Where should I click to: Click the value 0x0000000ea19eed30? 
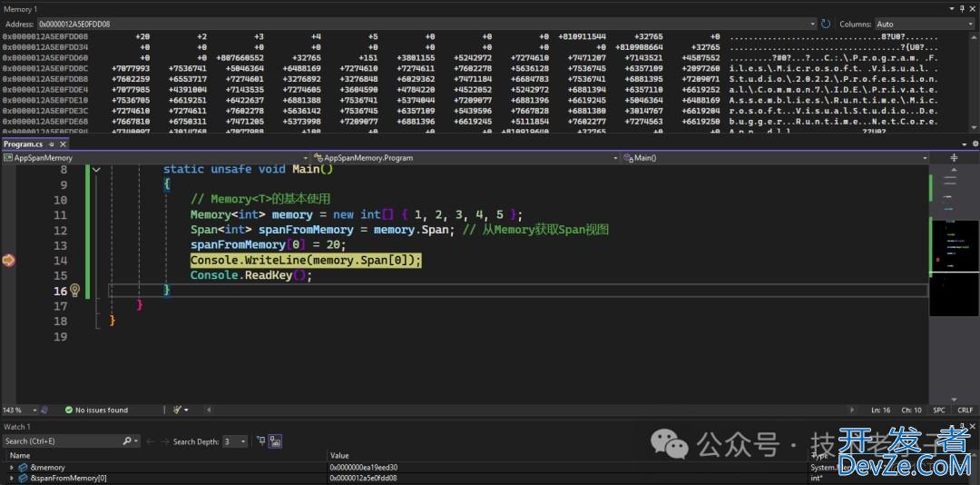click(x=364, y=468)
